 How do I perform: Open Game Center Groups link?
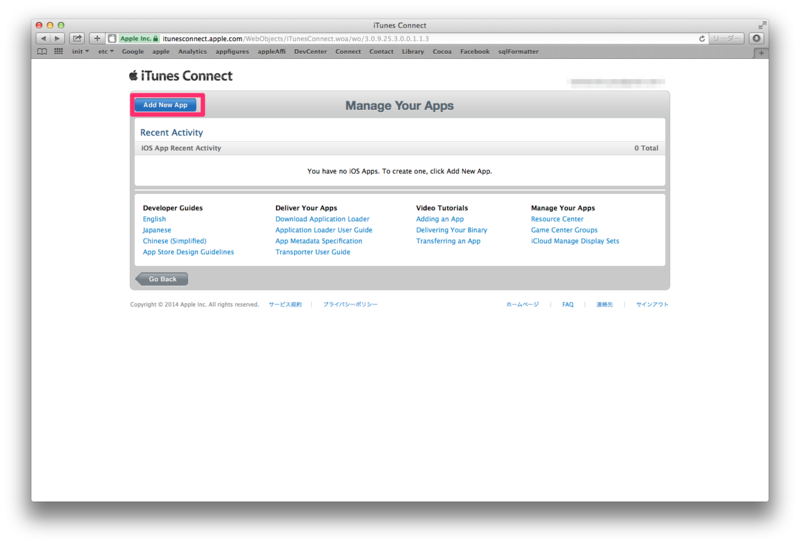click(564, 230)
